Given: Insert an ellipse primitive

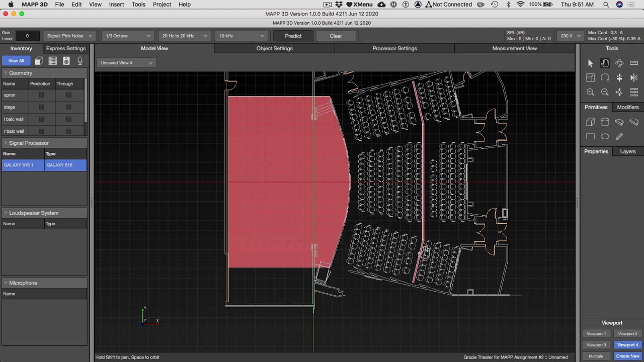Looking at the screenshot, I should [605, 136].
